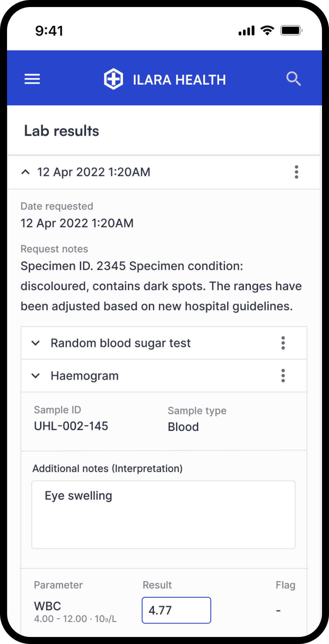Viewport: 329px width, 644px height.
Task: Tap the 12 Apr 2022 1:20AM header text
Action: tap(94, 172)
